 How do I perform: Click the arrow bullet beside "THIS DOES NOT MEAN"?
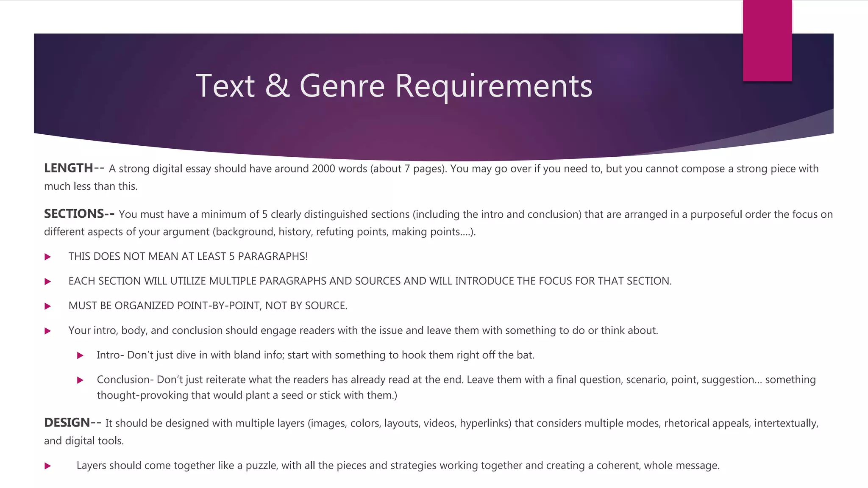[47, 257]
